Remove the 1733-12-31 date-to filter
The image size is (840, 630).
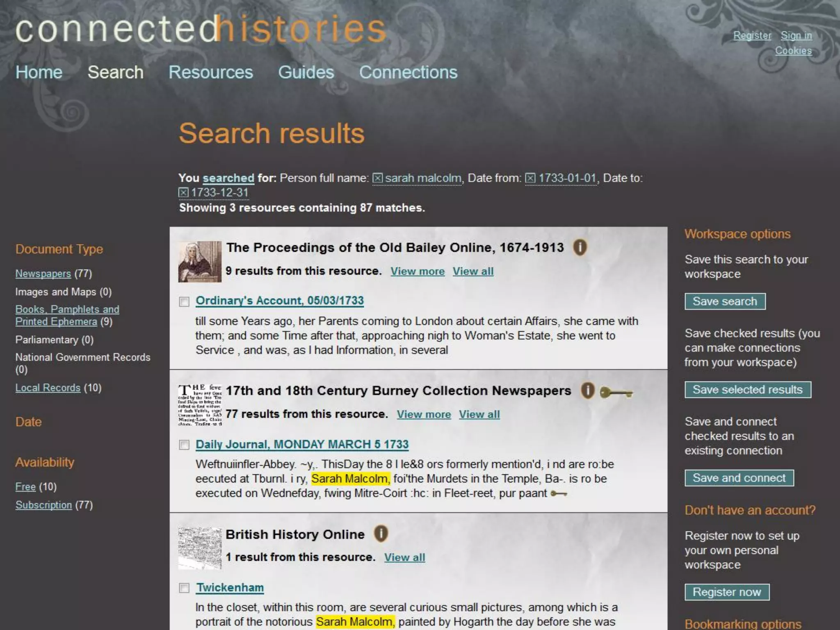[x=183, y=192]
